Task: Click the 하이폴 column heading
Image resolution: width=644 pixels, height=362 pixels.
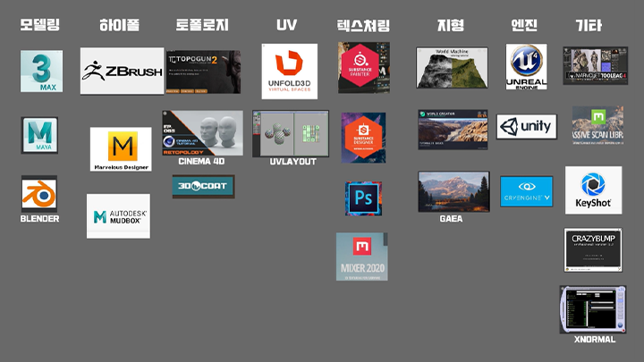Action: click(x=120, y=25)
